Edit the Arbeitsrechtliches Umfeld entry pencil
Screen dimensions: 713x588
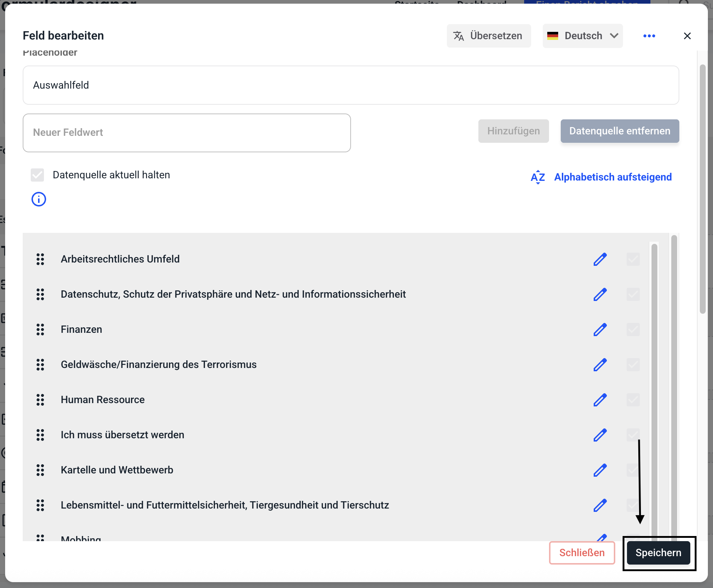point(600,259)
